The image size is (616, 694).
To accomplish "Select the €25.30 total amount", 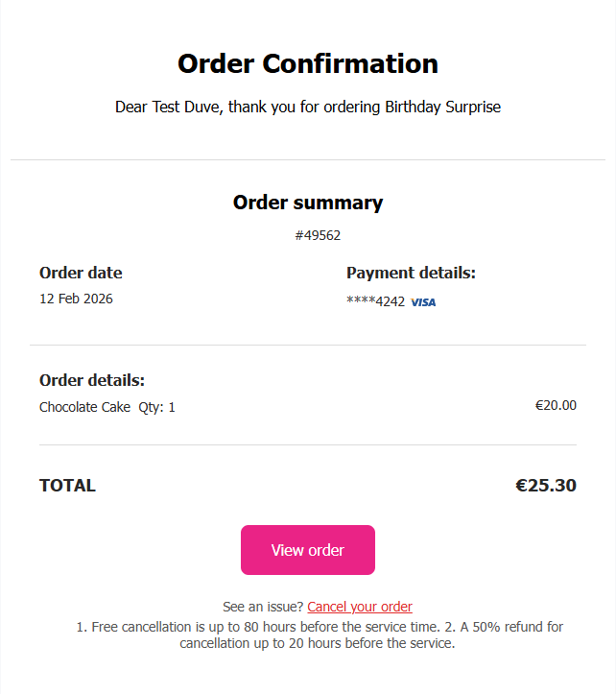I will pyautogui.click(x=546, y=486).
